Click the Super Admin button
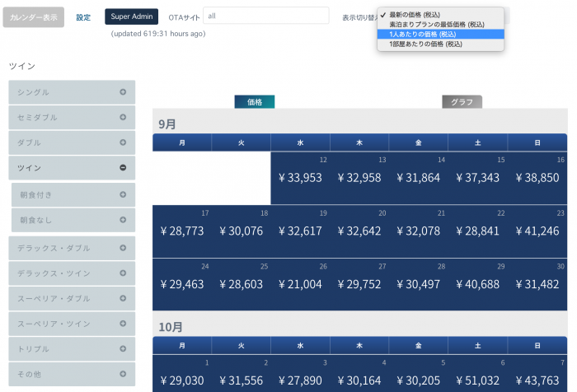 pyautogui.click(x=132, y=16)
